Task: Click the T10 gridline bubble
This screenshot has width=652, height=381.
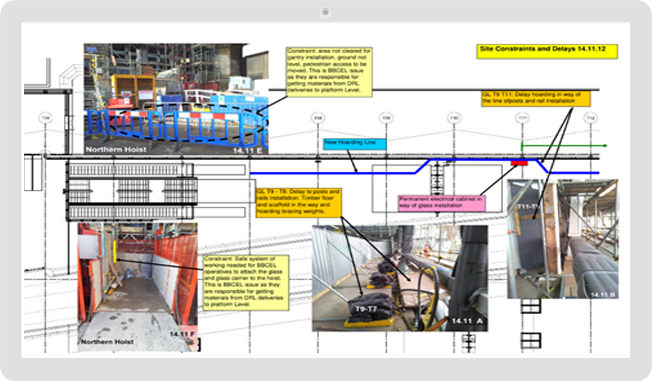Action: coord(454,119)
